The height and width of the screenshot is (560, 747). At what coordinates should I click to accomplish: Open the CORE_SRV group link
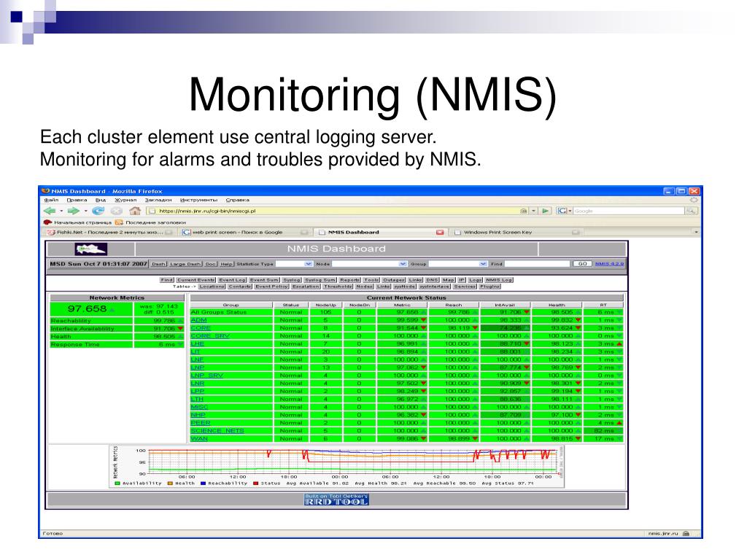tap(210, 335)
